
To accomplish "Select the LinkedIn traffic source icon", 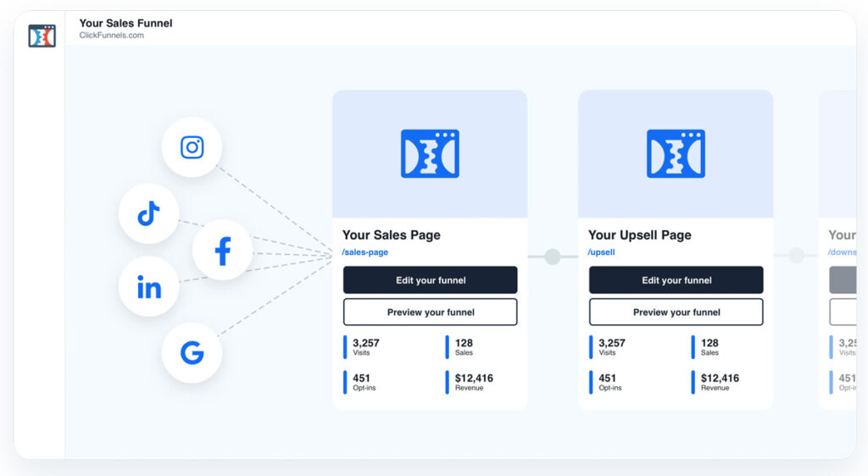I will [x=149, y=287].
